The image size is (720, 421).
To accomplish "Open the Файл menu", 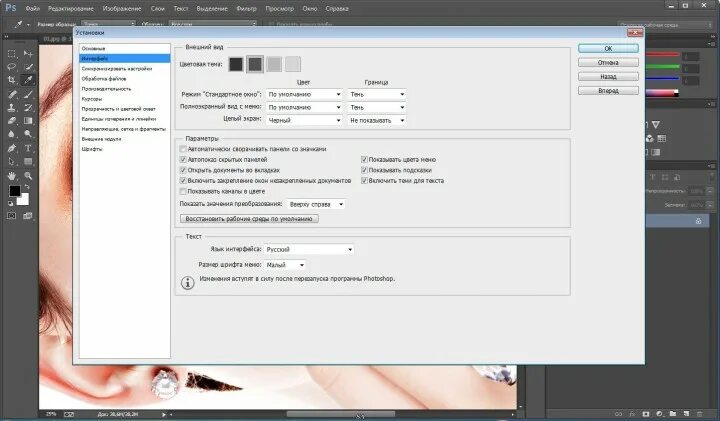I will pyautogui.click(x=33, y=8).
